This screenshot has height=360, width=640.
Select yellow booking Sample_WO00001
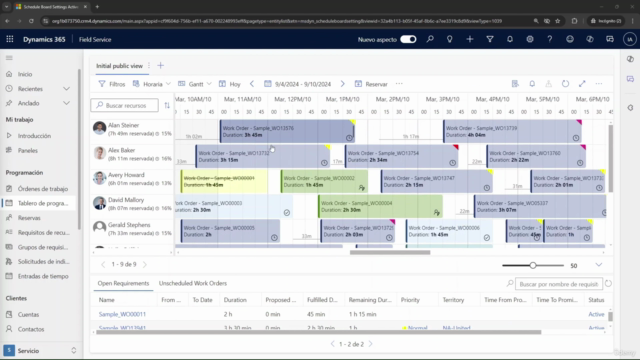tap(224, 181)
